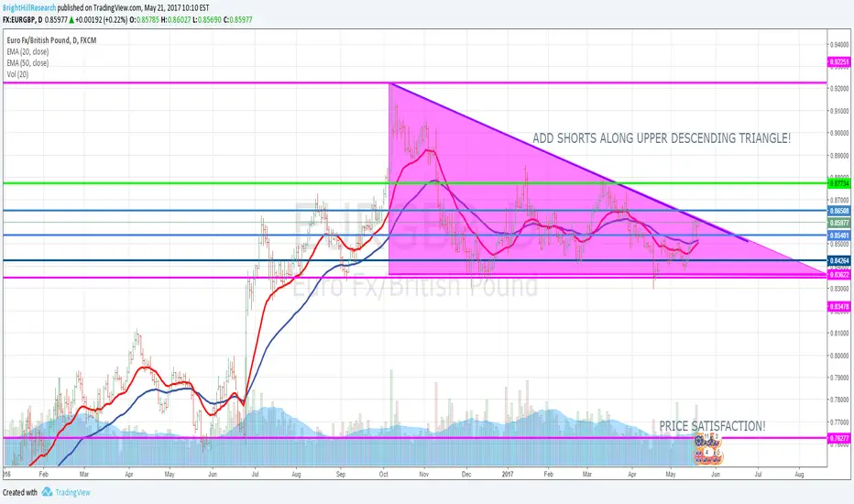Open the TradingView link beside Created with
This screenshot has width=854, height=504.
pos(72,493)
